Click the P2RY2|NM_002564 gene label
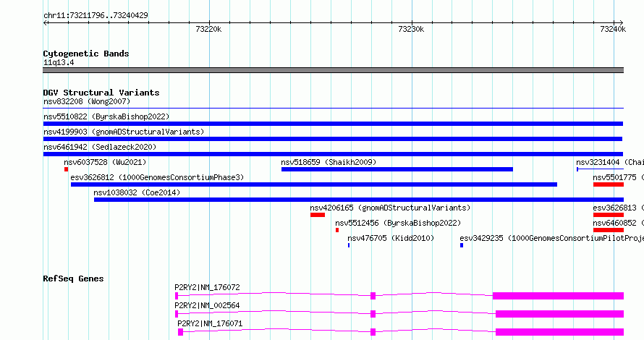The image size is (644, 340). tap(207, 305)
